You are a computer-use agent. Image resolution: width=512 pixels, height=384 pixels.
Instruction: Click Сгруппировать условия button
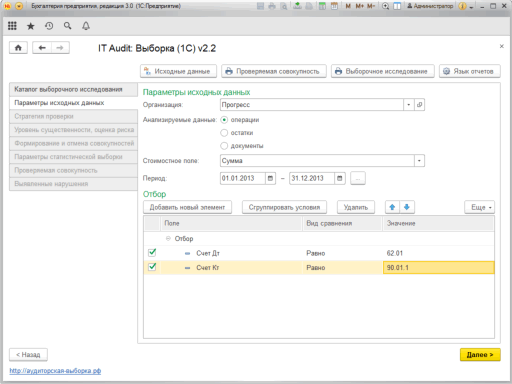[284, 207]
